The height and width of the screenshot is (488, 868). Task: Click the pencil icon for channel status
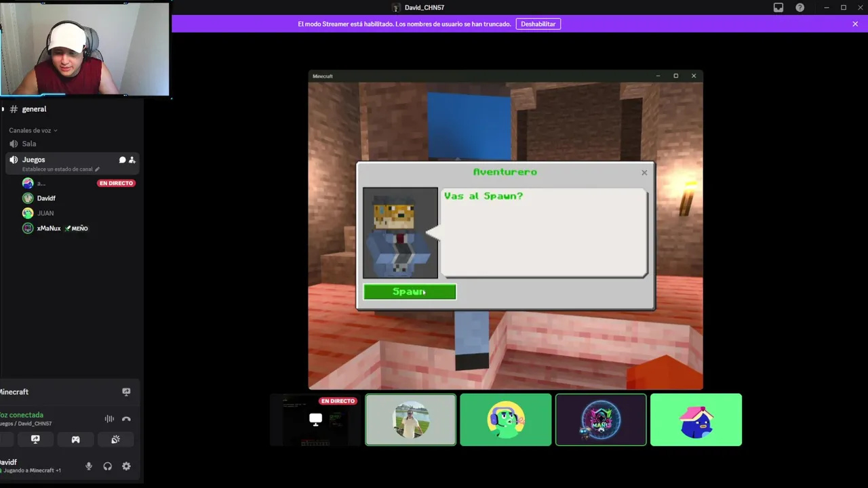click(98, 169)
